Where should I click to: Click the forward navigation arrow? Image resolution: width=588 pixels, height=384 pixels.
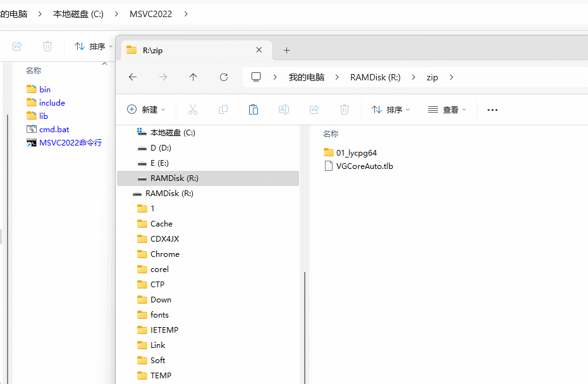[x=163, y=77]
